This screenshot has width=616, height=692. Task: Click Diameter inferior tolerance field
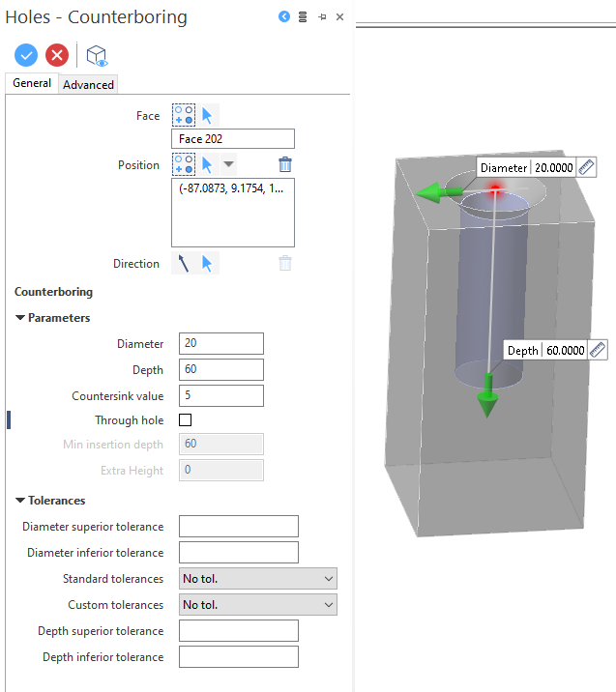(239, 552)
